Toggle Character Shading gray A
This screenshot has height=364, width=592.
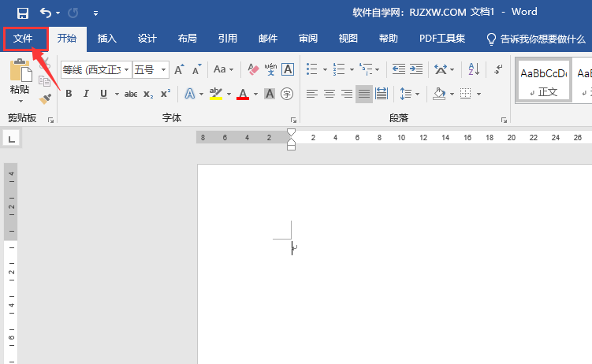coord(270,94)
